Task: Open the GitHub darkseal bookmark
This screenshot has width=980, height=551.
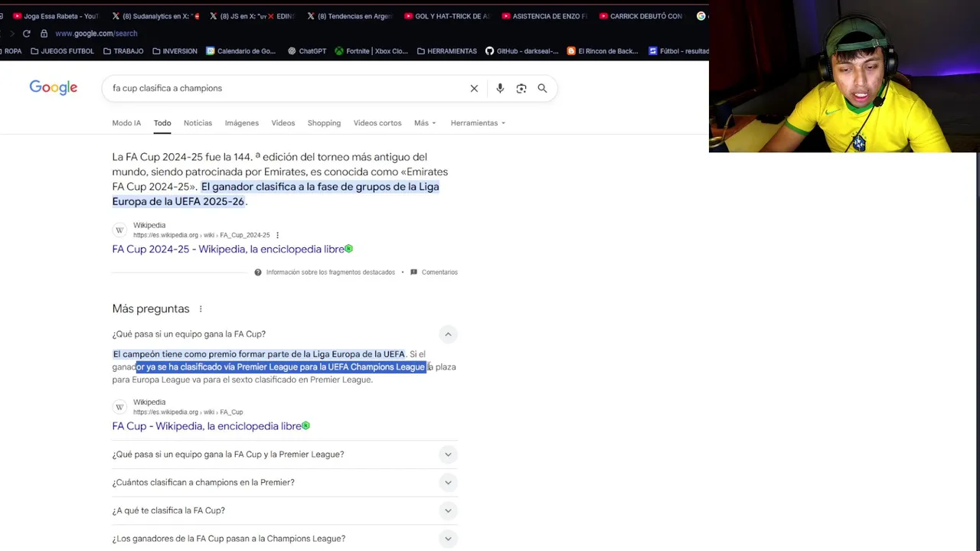Action: pyautogui.click(x=522, y=51)
